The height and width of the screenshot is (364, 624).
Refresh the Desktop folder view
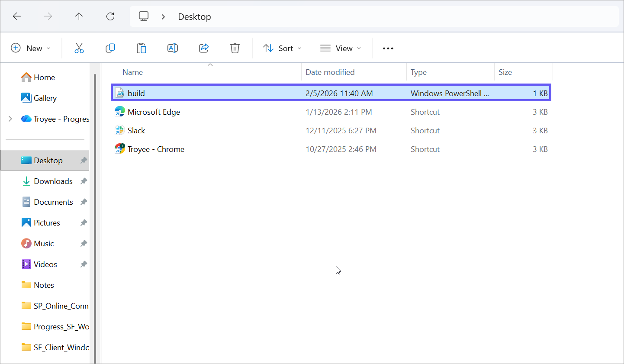pyautogui.click(x=110, y=16)
